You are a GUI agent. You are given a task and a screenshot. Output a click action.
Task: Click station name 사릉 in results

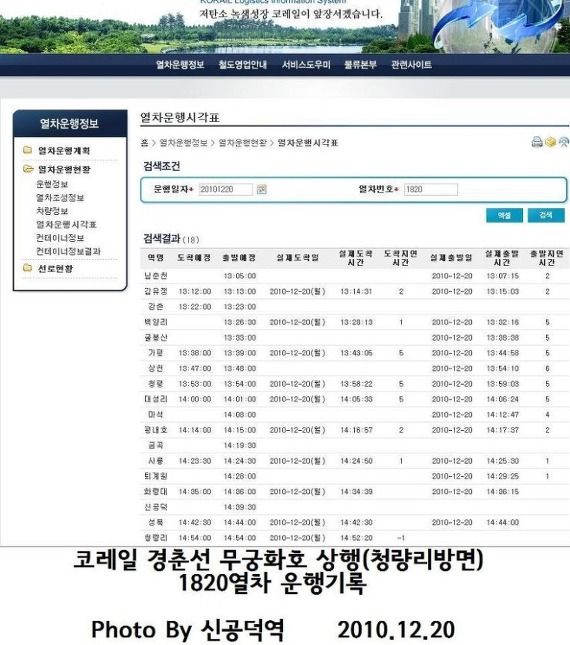tap(156, 461)
